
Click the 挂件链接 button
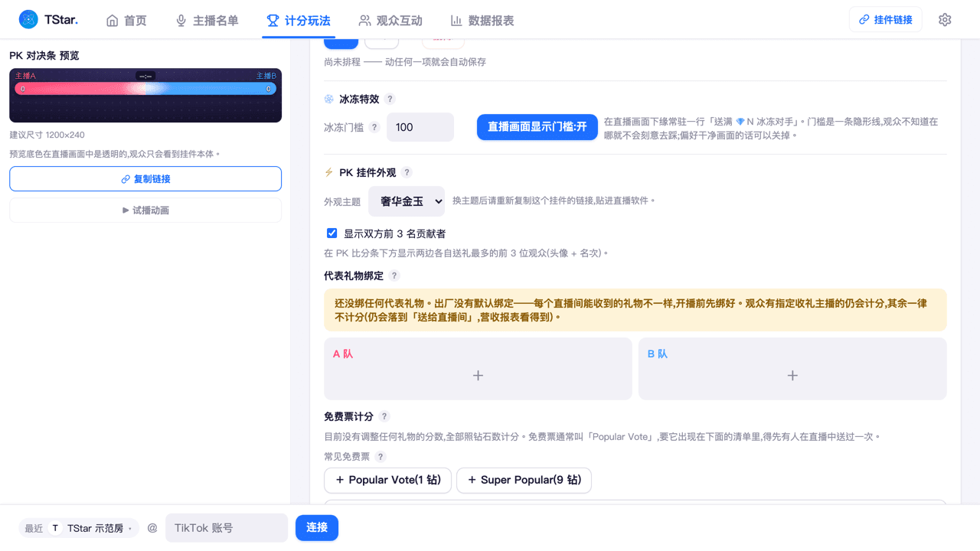click(886, 20)
